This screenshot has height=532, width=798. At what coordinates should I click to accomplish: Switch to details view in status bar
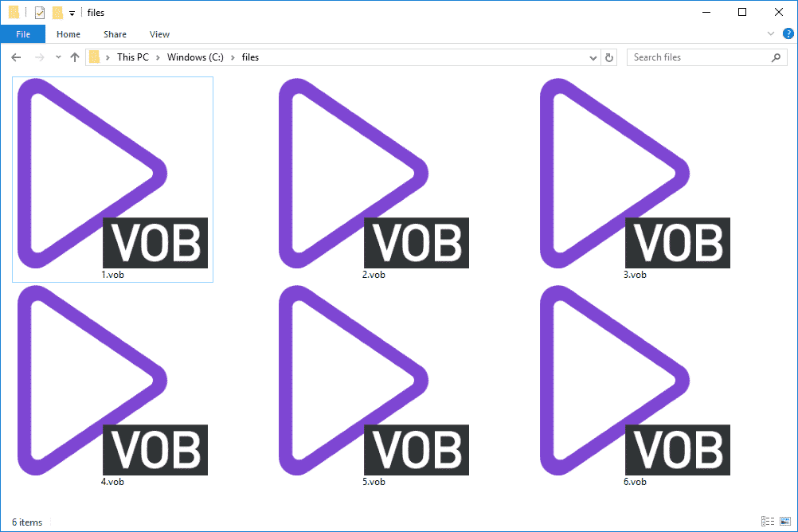[769, 522]
